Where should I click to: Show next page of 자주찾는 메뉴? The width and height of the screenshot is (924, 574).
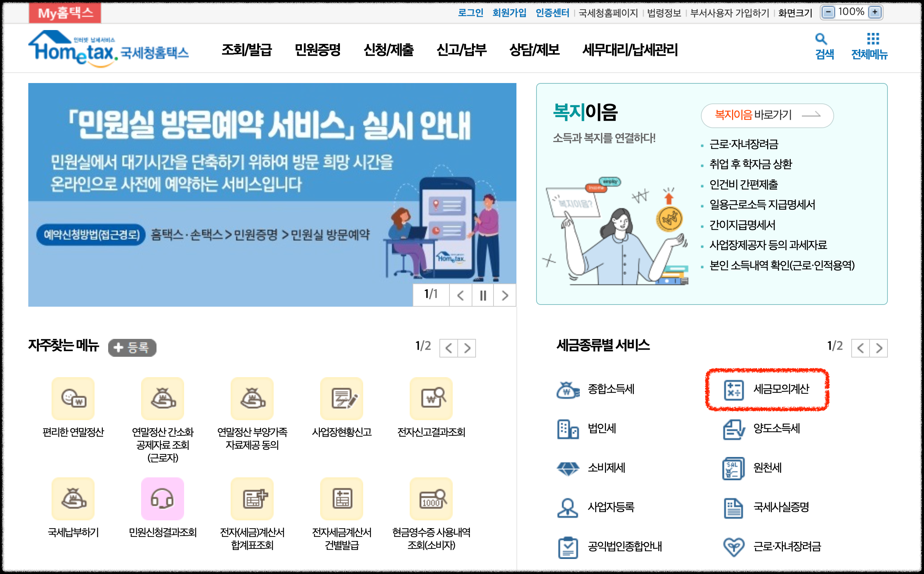[467, 348]
